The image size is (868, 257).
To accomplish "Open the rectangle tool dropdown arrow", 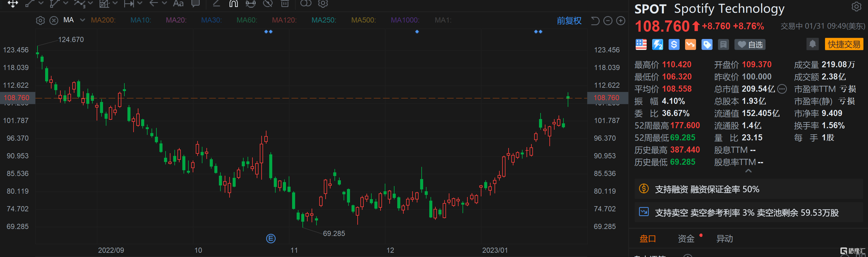I will click(115, 3).
